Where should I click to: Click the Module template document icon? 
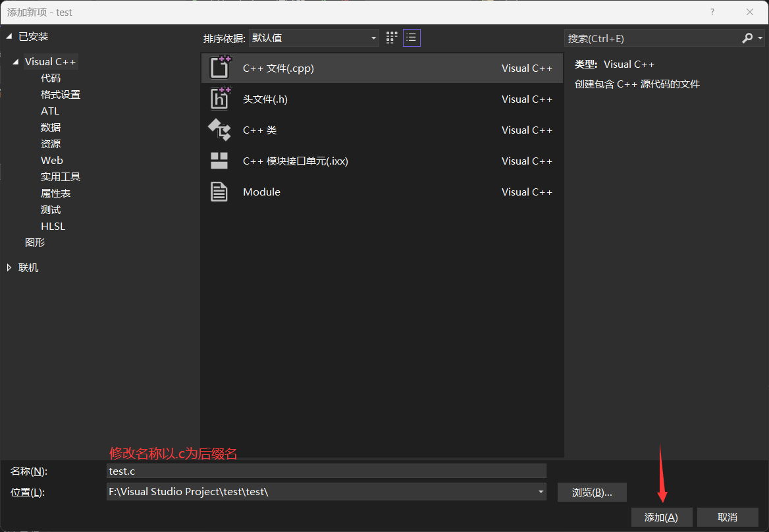(219, 192)
